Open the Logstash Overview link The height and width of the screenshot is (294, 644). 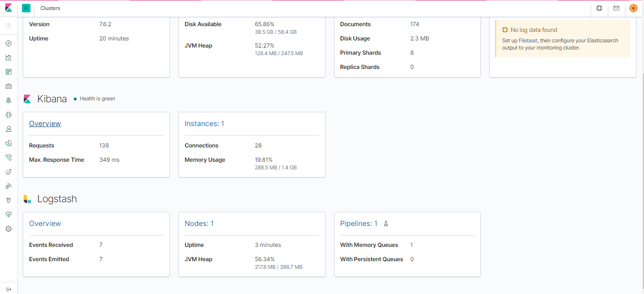click(45, 224)
